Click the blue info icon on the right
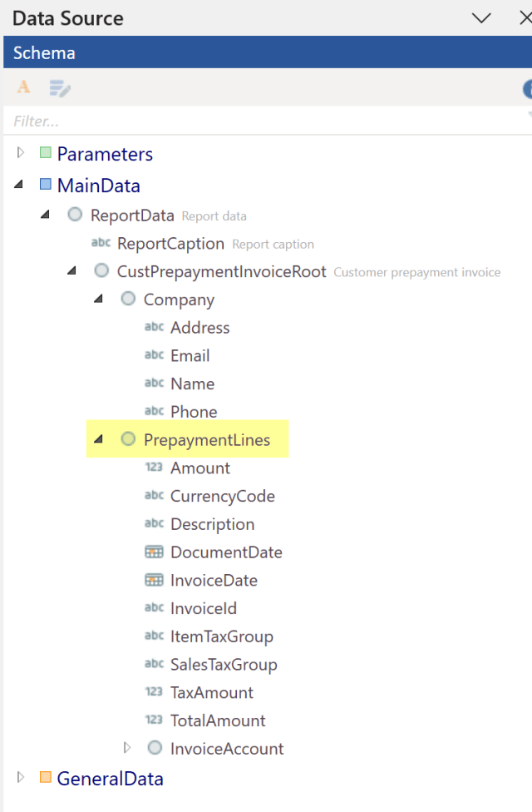The height and width of the screenshot is (812, 532). pos(529,88)
